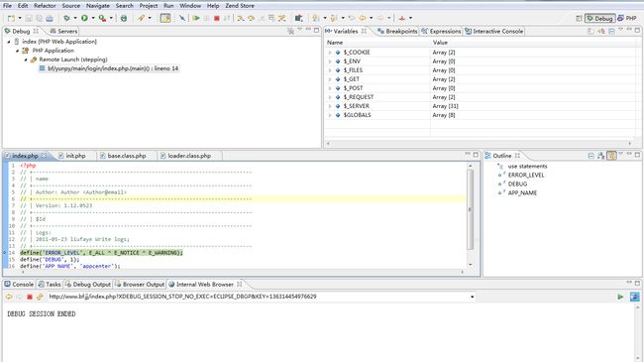This screenshot has width=644, height=362.
Task: Click the Debug bug icon in main toolbar
Action: [66, 18]
